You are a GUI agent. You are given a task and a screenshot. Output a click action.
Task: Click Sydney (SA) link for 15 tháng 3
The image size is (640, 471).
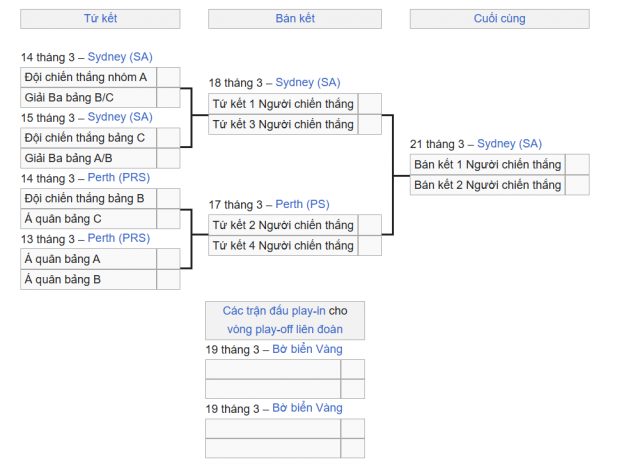[x=120, y=117]
